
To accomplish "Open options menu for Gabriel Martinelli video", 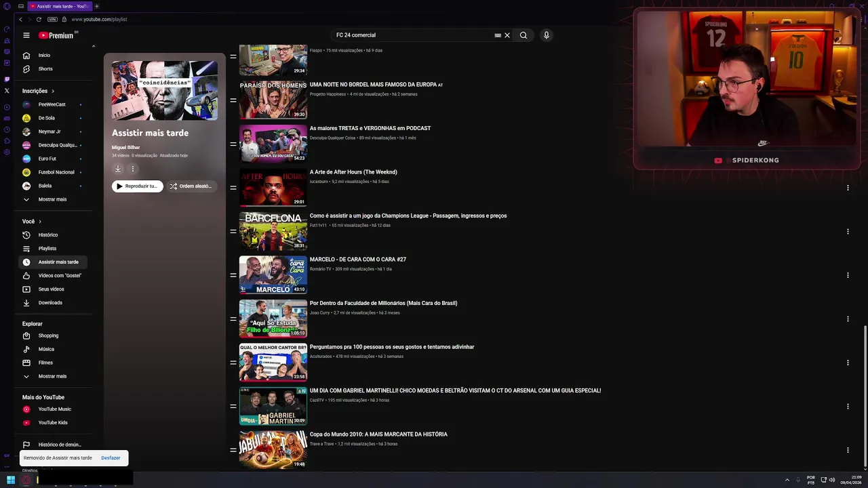I will click(848, 407).
